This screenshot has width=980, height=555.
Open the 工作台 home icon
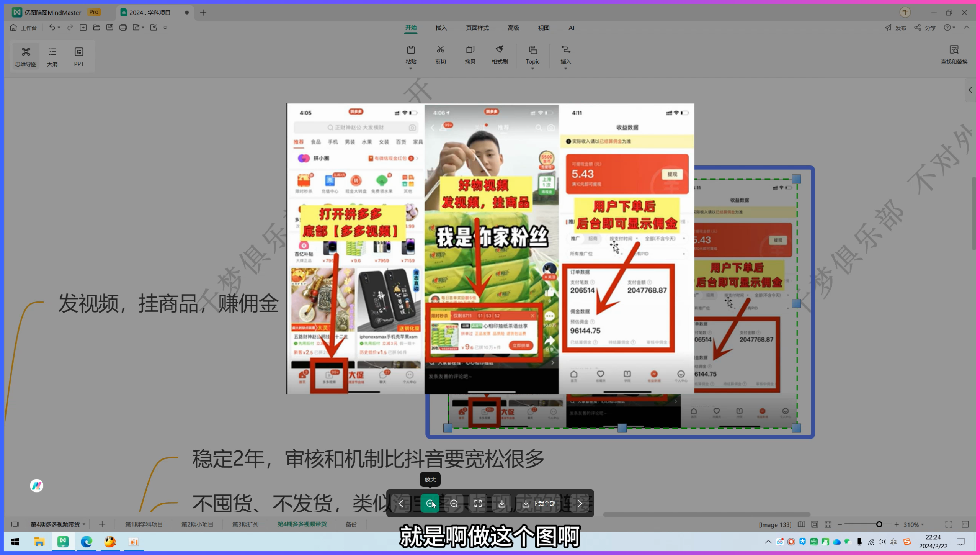[13, 28]
